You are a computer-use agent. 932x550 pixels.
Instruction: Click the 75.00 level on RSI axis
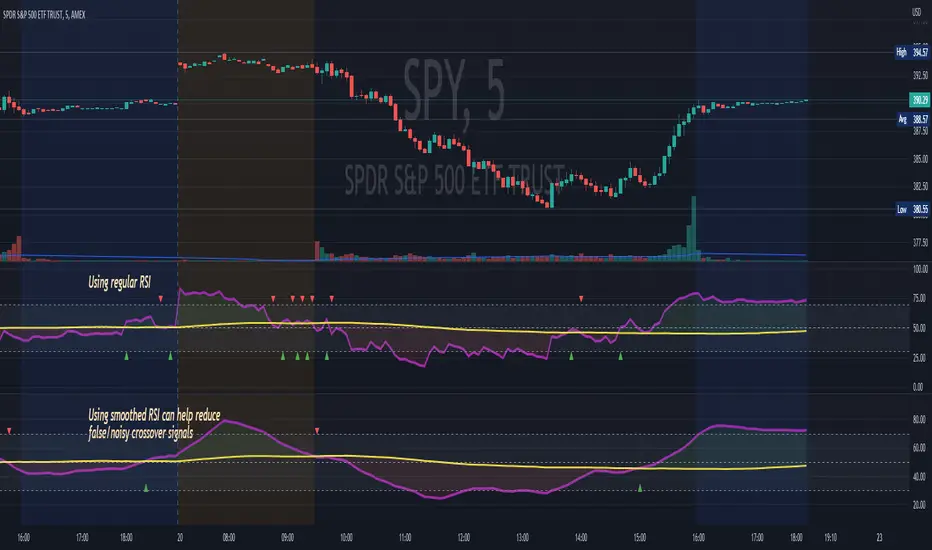920,298
